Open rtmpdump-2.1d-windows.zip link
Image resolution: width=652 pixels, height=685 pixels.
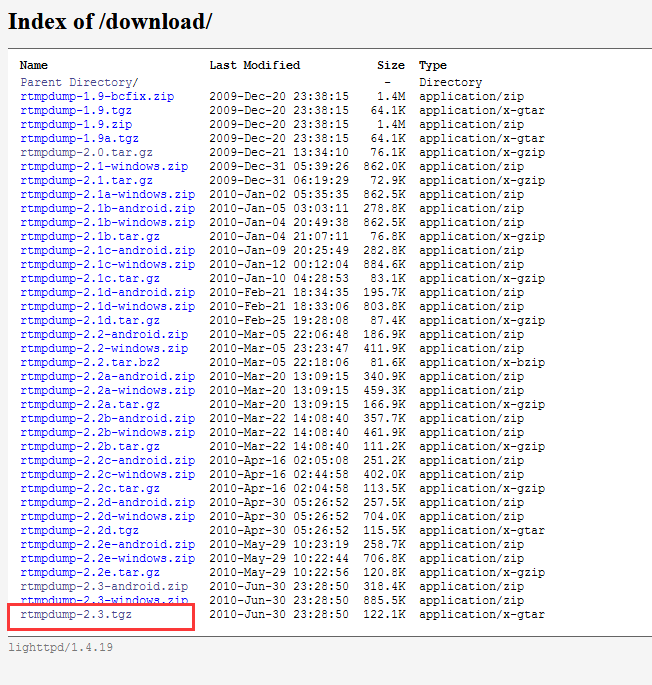pyautogui.click(x=108, y=306)
